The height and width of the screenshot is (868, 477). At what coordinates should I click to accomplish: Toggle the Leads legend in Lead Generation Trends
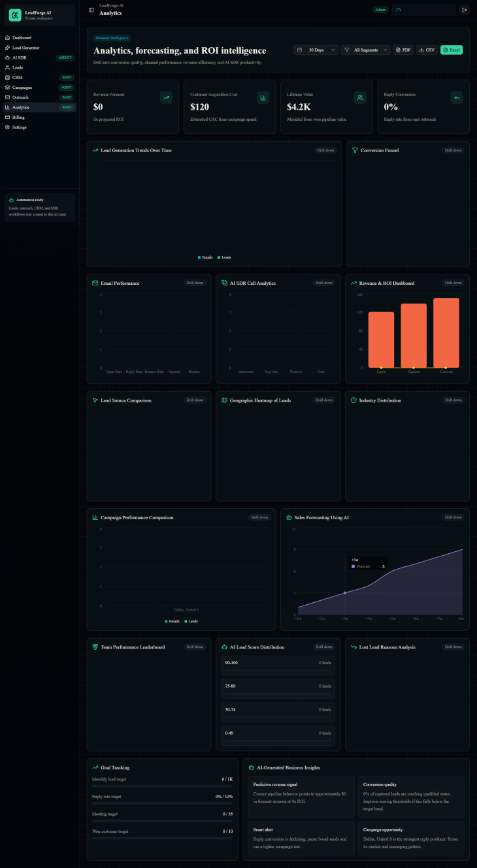pyautogui.click(x=224, y=257)
